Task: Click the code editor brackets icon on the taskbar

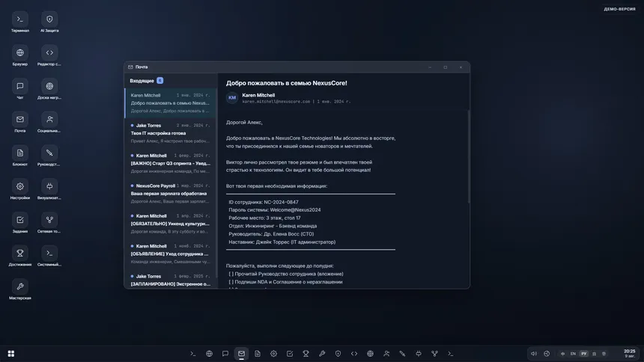Action: 354,353
